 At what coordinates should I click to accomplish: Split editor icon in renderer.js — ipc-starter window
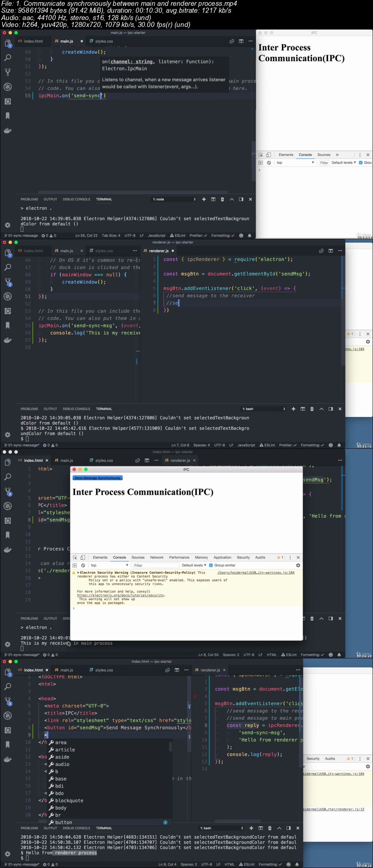[x=331, y=251]
